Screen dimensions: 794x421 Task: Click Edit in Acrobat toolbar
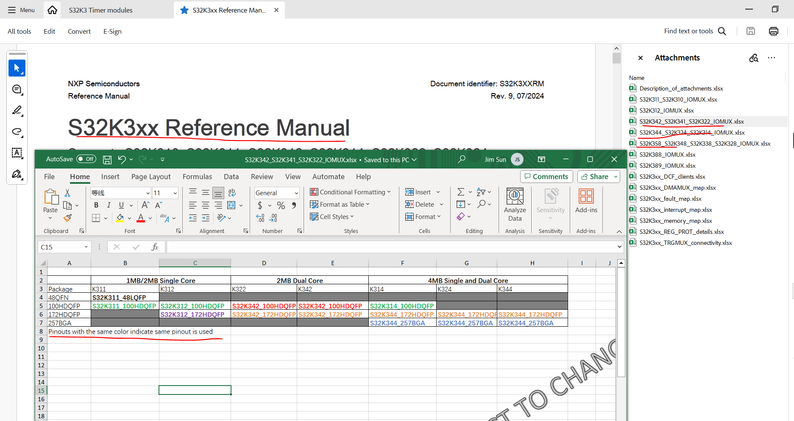click(49, 31)
